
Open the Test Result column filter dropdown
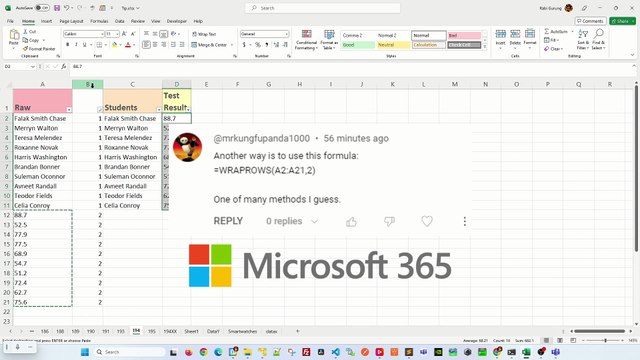click(188, 109)
